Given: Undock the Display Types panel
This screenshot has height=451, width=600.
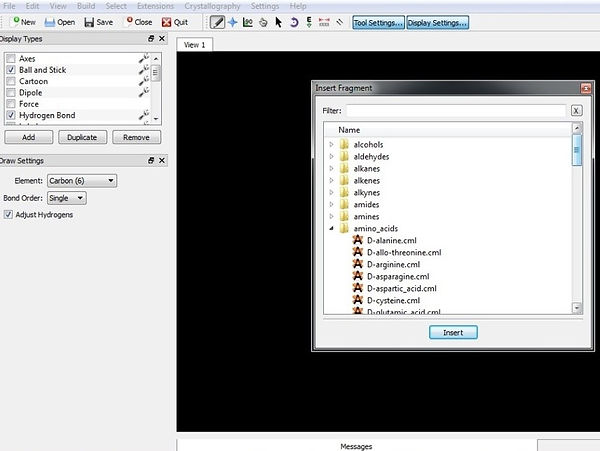Looking at the screenshot, I should 151,39.
